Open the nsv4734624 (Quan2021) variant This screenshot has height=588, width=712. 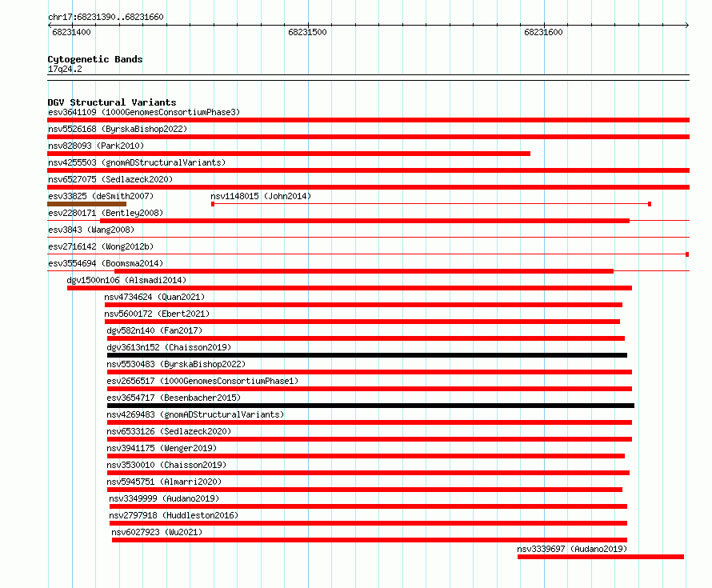coord(154,297)
